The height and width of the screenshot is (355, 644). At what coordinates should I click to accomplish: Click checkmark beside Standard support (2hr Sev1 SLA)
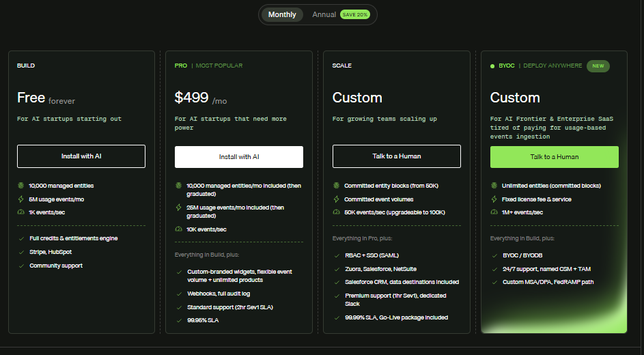coord(179,307)
